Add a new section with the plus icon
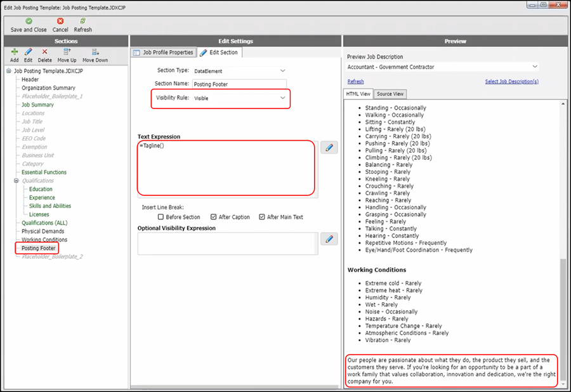Viewport: 571px width, 392px height. [x=14, y=52]
